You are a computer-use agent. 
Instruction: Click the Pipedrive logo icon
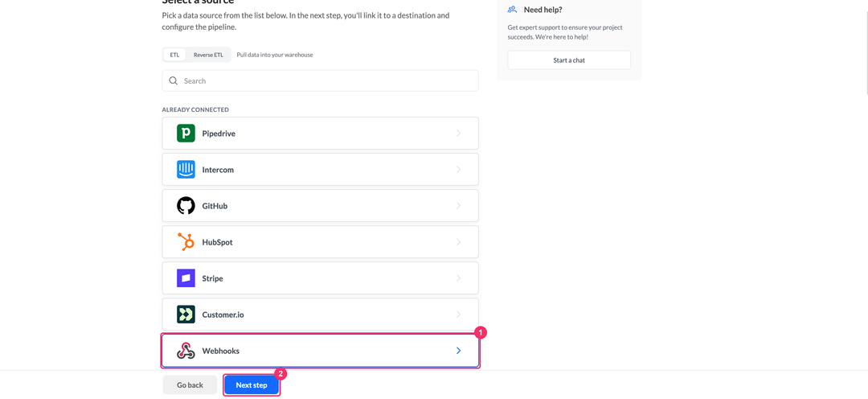[x=186, y=133]
